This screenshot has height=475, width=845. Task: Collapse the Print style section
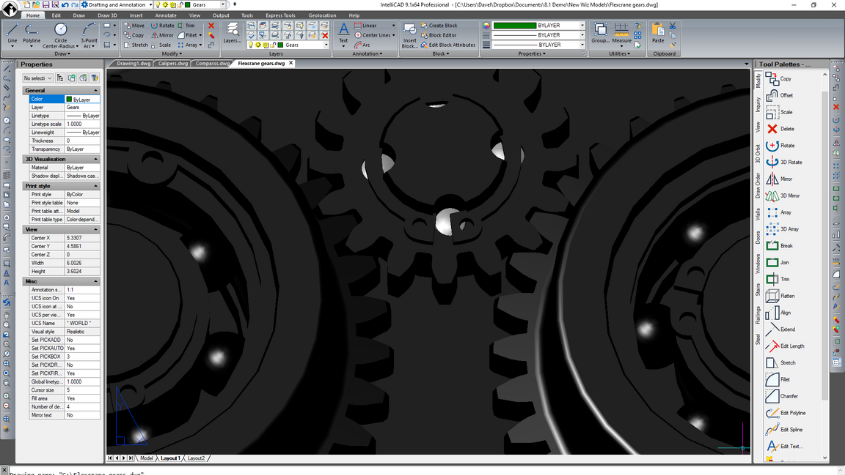point(96,186)
